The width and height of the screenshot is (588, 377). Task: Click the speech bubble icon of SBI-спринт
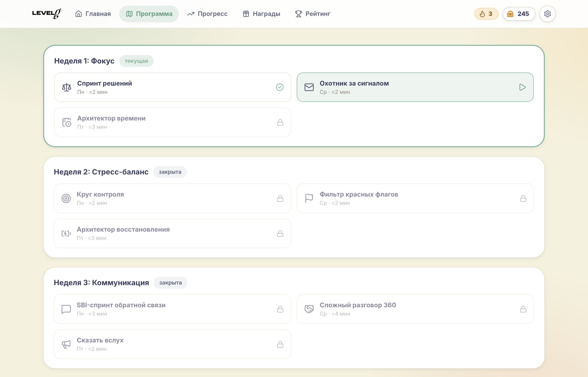pos(66,309)
